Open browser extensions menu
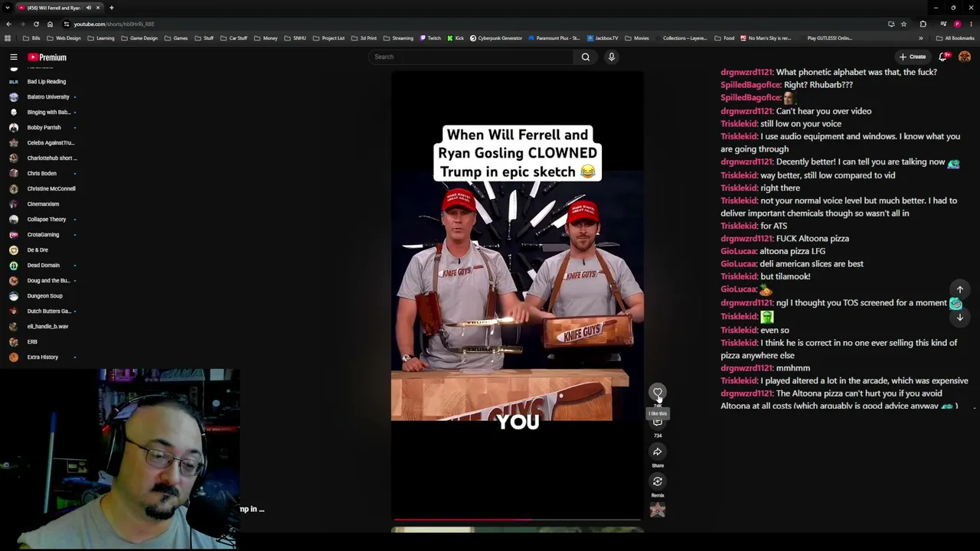Screen dimensions: 980x551 click(x=923, y=24)
